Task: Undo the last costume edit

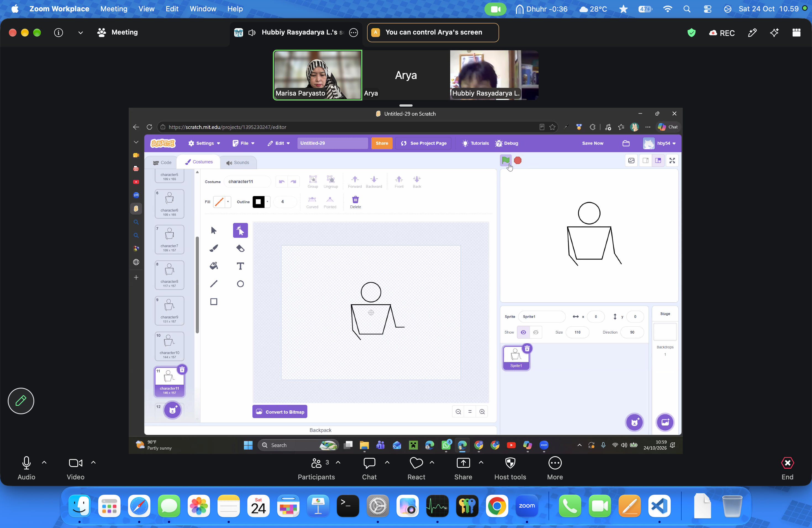Action: point(281,181)
